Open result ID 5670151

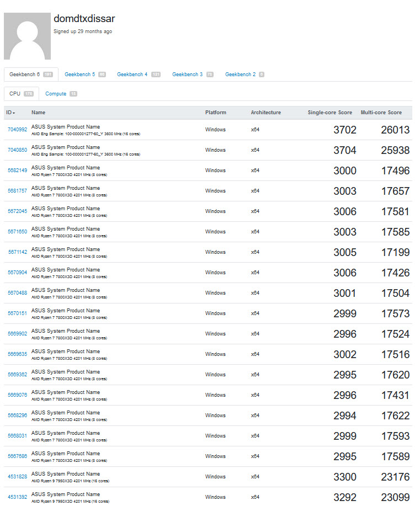click(18, 313)
